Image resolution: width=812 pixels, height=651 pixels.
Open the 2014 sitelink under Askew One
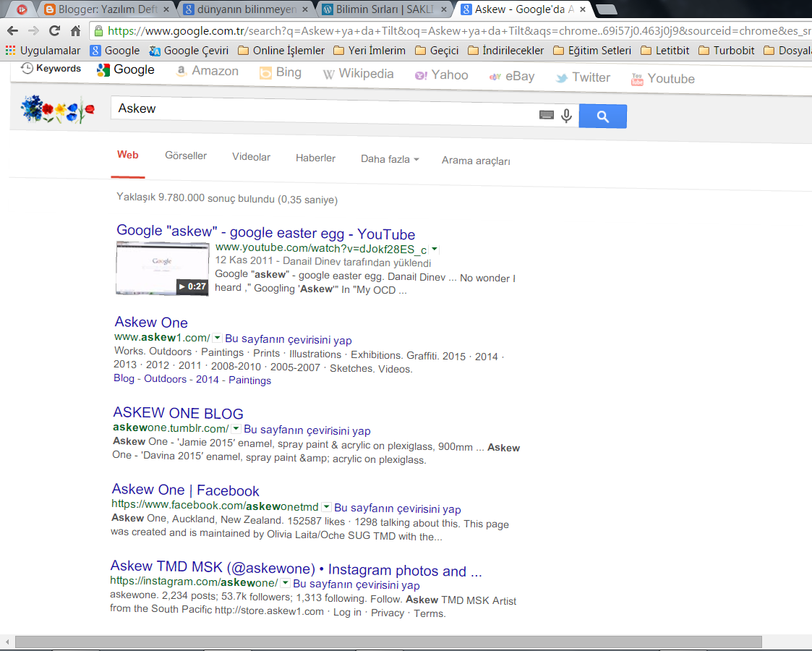(x=207, y=380)
